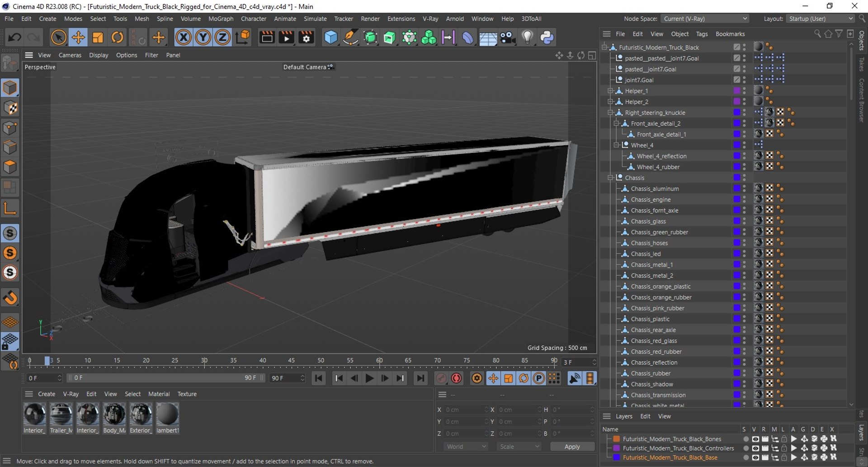The width and height of the screenshot is (868, 467).
Task: Click the Undo arrow icon
Action: click(14, 38)
